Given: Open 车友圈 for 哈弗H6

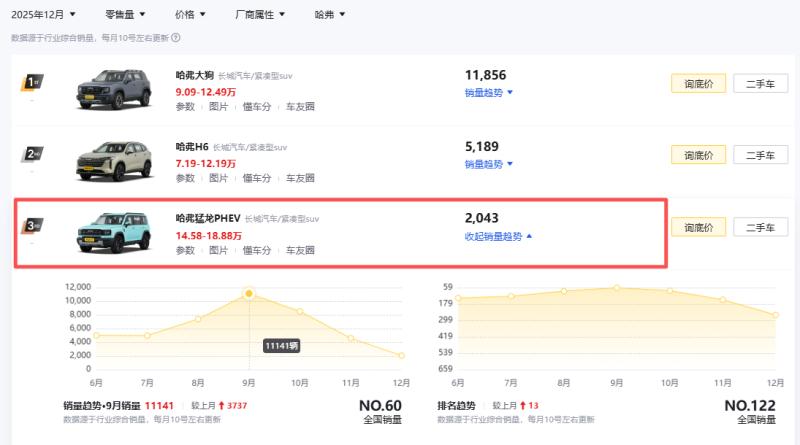Looking at the screenshot, I should [300, 178].
